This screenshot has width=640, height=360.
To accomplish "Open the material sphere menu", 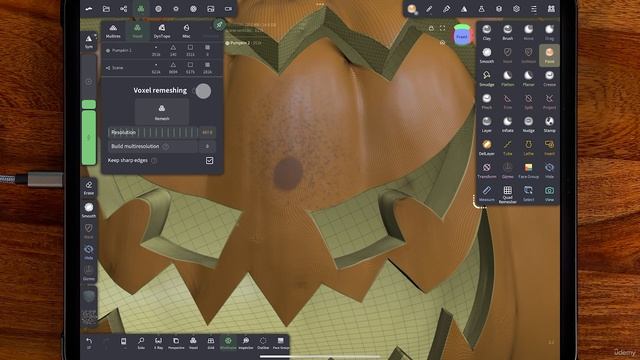I will coord(411,9).
